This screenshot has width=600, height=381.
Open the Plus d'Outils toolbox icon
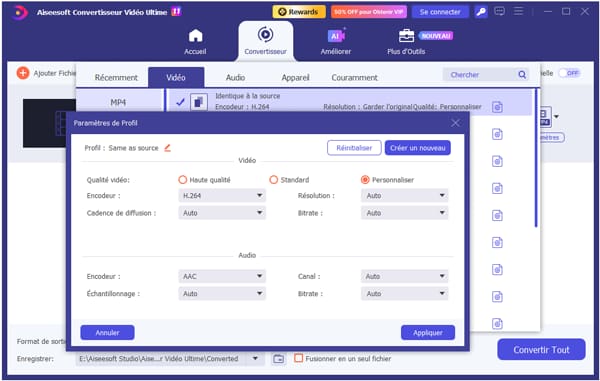coord(406,36)
